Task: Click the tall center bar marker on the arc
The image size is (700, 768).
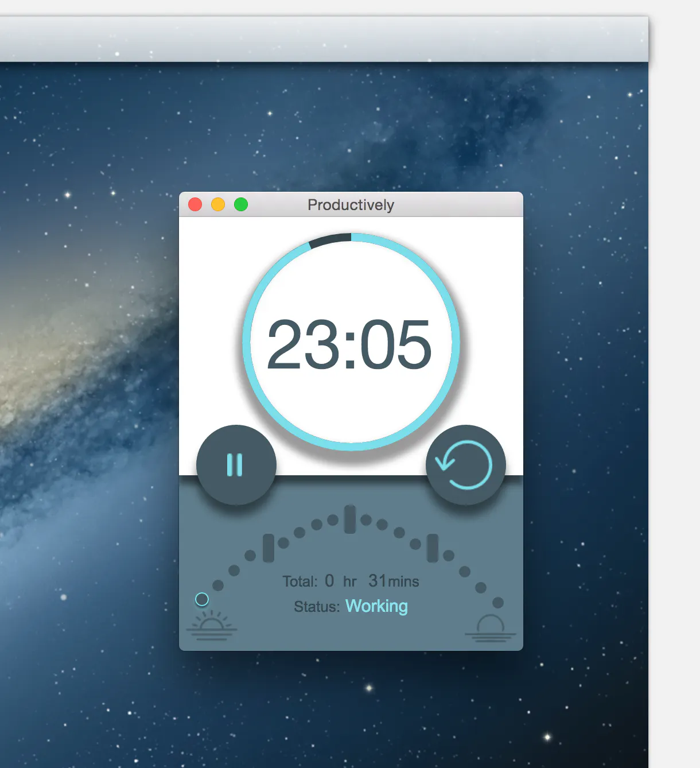Action: [x=350, y=519]
